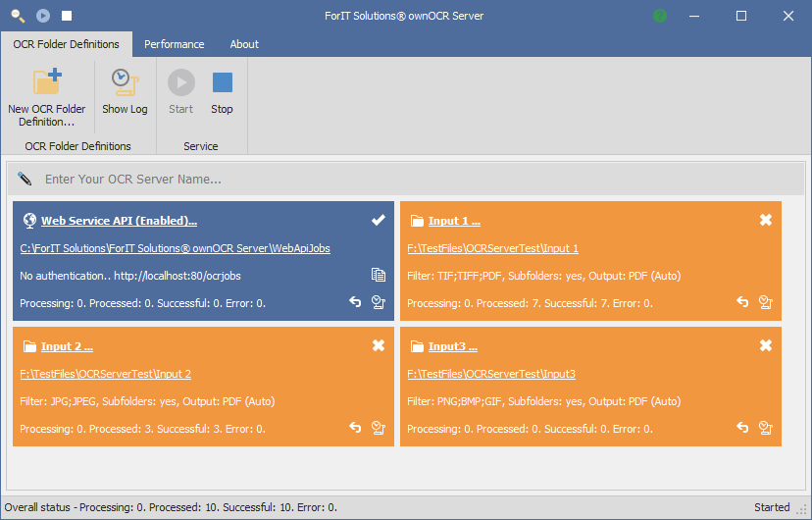Open the Input3 definition title link
This screenshot has height=520, width=812.
(453, 346)
